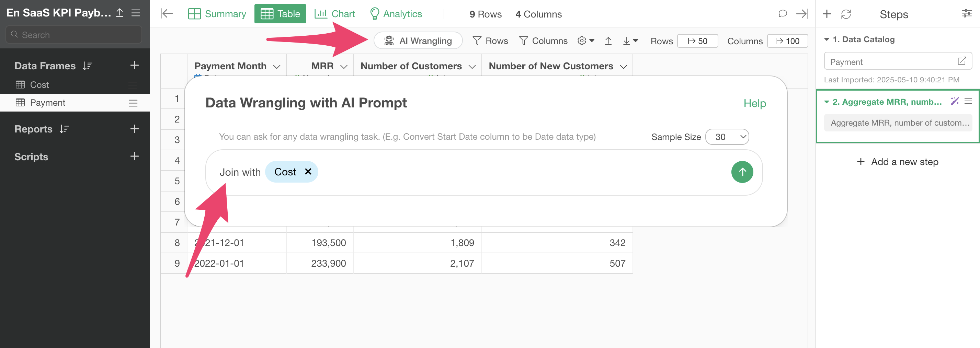Click the export upload arrow icon
Image resolution: width=980 pixels, height=348 pixels.
click(x=608, y=41)
